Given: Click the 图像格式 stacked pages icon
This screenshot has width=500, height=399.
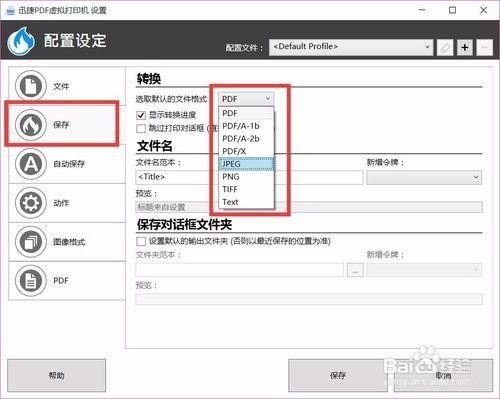Looking at the screenshot, I should [31, 242].
